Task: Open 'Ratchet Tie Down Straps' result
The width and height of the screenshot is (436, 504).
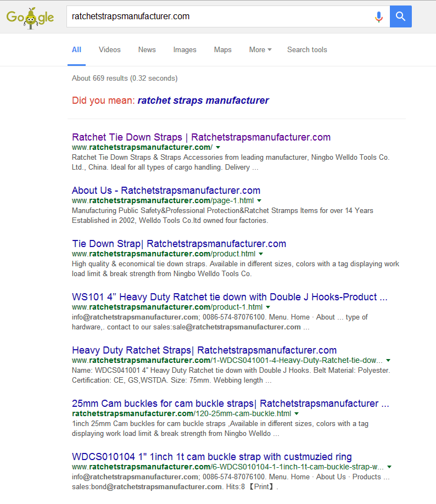Action: [202, 137]
